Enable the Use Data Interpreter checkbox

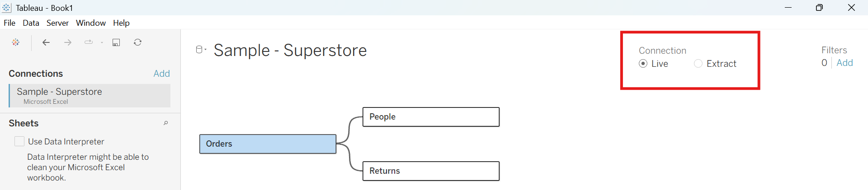point(19,142)
